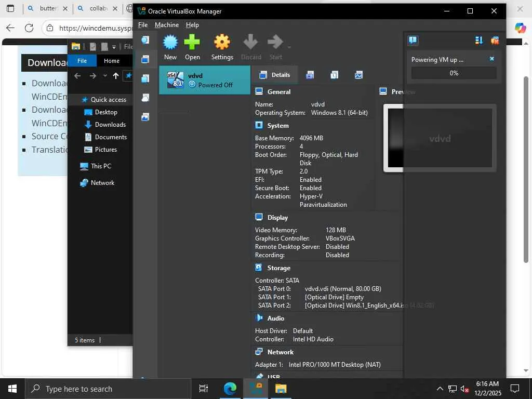Open Task View from taskbar
532x399 pixels.
(x=204, y=389)
